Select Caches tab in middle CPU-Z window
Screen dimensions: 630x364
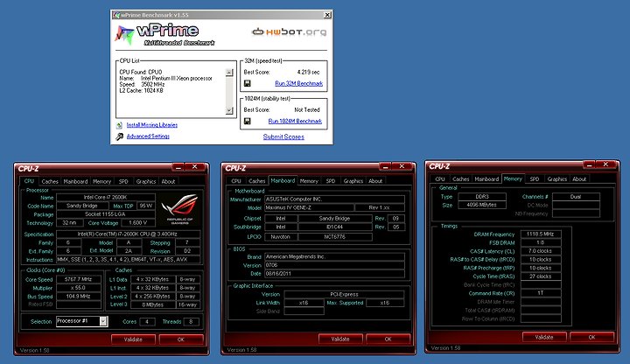click(x=256, y=181)
